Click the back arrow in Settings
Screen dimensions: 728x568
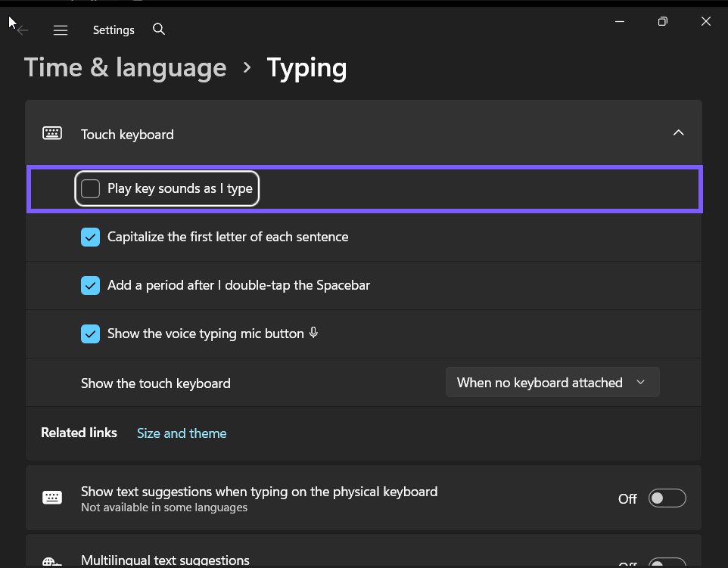point(22,30)
